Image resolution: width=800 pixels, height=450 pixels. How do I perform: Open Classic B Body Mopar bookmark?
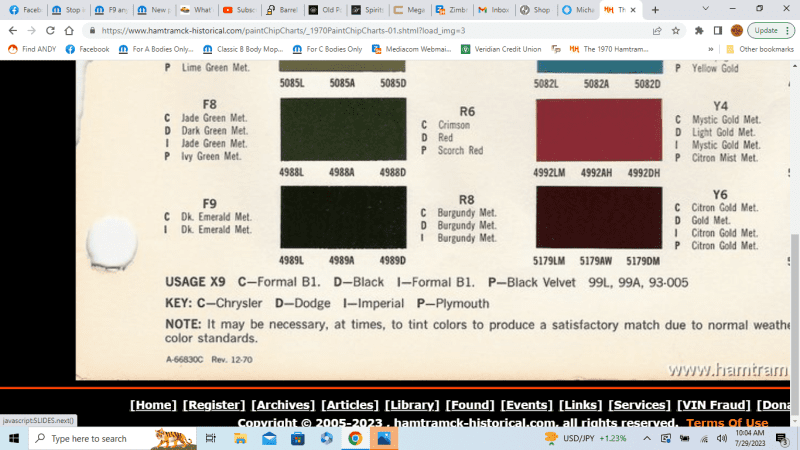(x=243, y=49)
